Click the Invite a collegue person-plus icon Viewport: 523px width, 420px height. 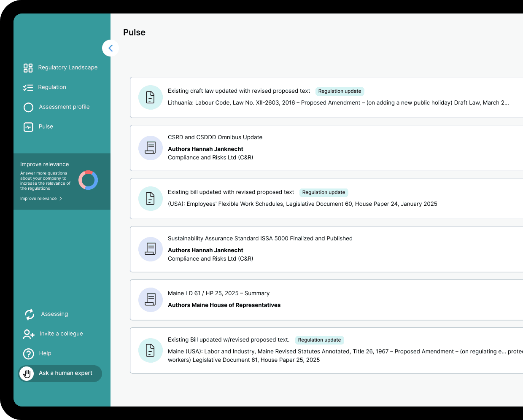coord(29,334)
